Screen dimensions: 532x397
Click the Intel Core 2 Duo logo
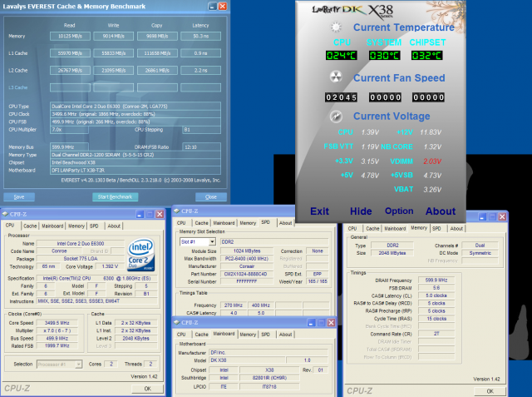click(140, 255)
